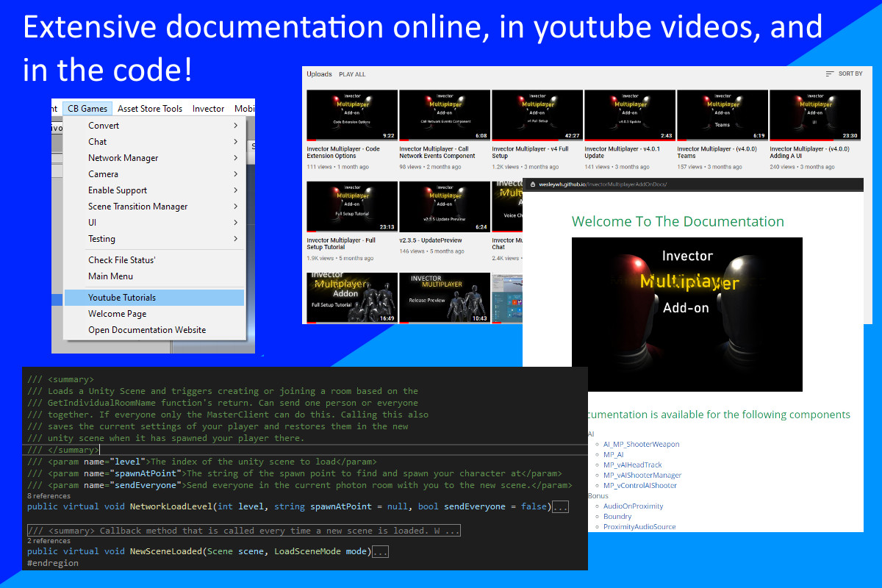The image size is (882, 588).
Task: Open Adding A UI video thumbnail
Action: coord(815,115)
